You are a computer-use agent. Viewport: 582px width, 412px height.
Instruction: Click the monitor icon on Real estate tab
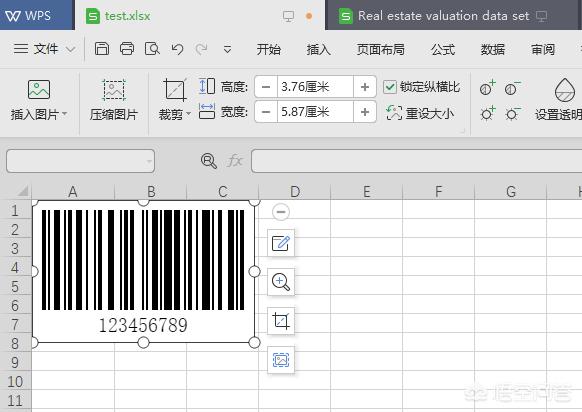542,16
